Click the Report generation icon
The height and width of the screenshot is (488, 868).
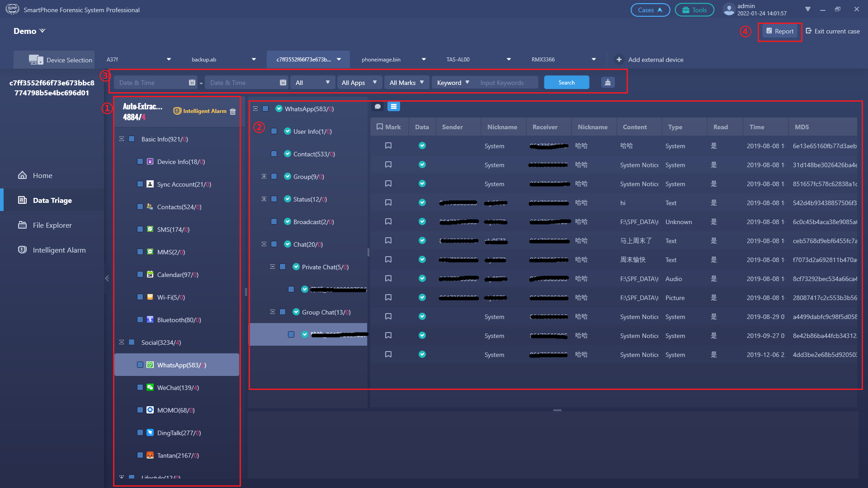coord(779,31)
